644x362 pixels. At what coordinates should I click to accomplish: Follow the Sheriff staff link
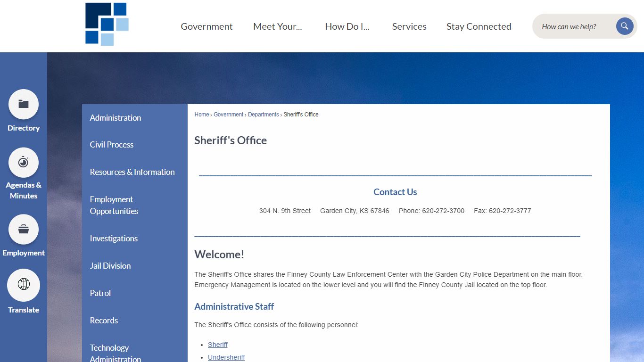(x=218, y=345)
